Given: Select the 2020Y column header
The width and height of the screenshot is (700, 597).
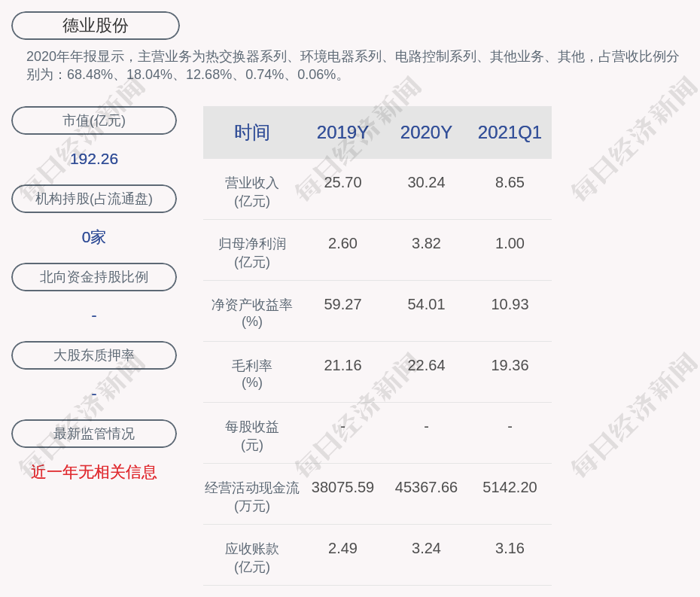Looking at the screenshot, I should click(x=426, y=132).
